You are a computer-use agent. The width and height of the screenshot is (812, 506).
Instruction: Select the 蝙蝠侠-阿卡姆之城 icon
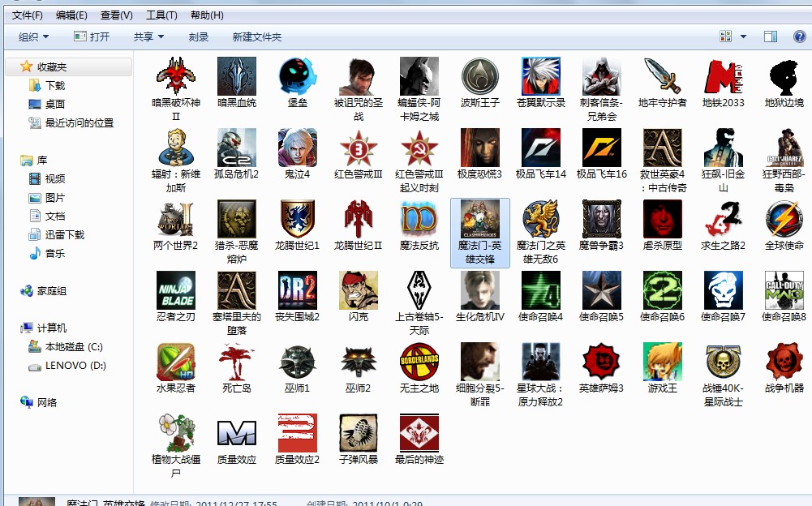coord(419,76)
